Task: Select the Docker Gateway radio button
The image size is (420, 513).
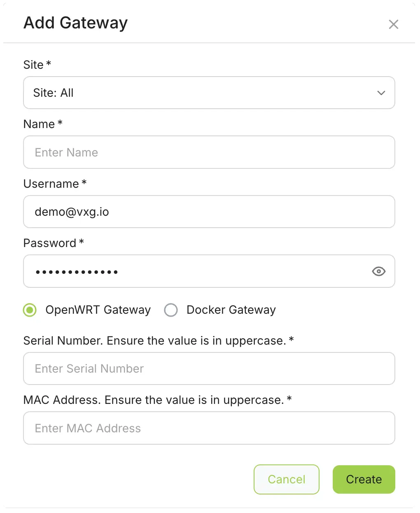Action: coord(171,310)
